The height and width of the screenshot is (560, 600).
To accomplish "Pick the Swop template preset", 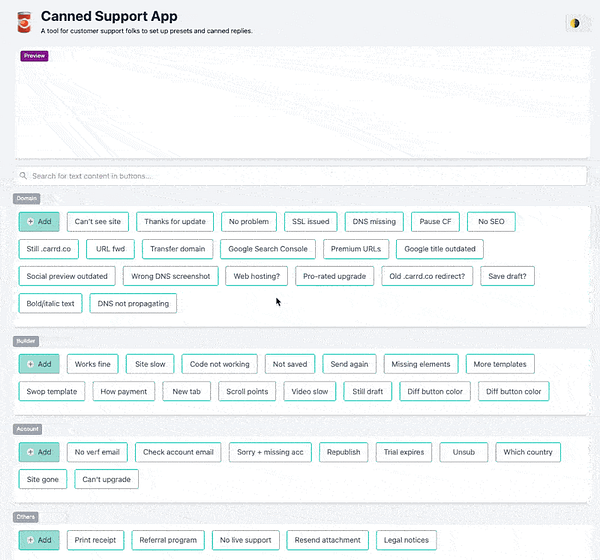I will 52,391.
